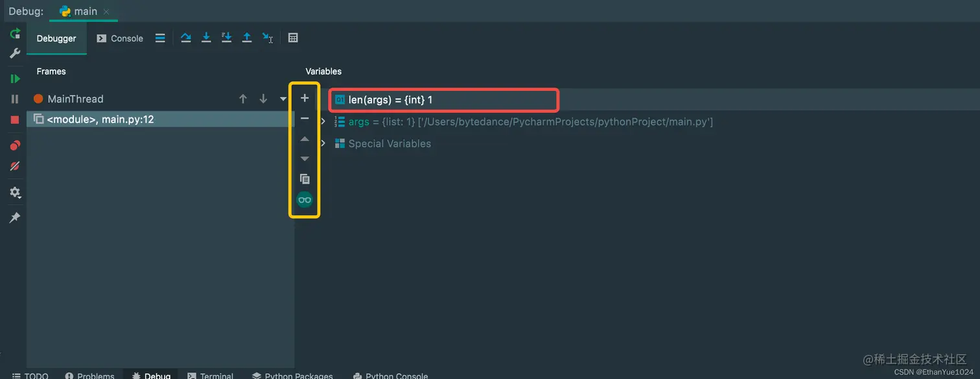
Task: Mute all breakpoints
Action: [x=15, y=166]
